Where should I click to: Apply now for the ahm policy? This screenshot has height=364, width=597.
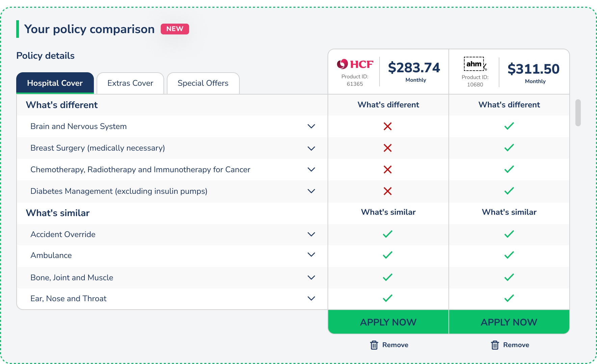pyautogui.click(x=509, y=322)
